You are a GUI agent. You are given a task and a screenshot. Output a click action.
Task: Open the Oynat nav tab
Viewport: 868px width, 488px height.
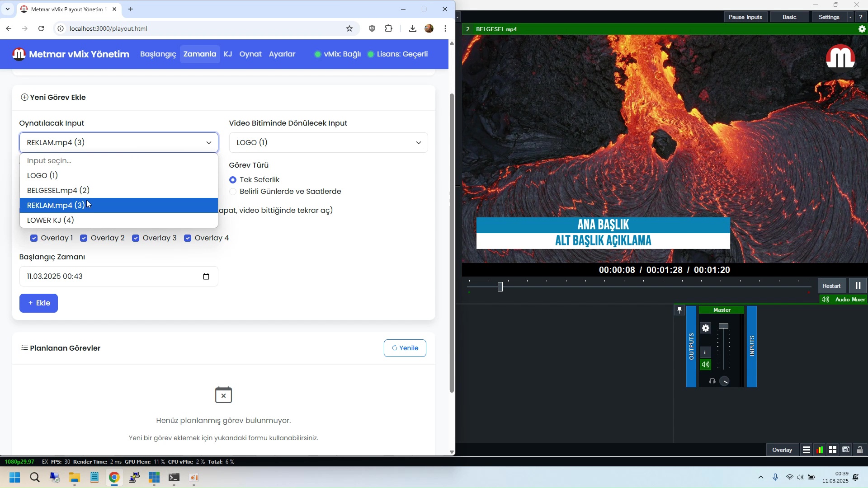(x=250, y=54)
